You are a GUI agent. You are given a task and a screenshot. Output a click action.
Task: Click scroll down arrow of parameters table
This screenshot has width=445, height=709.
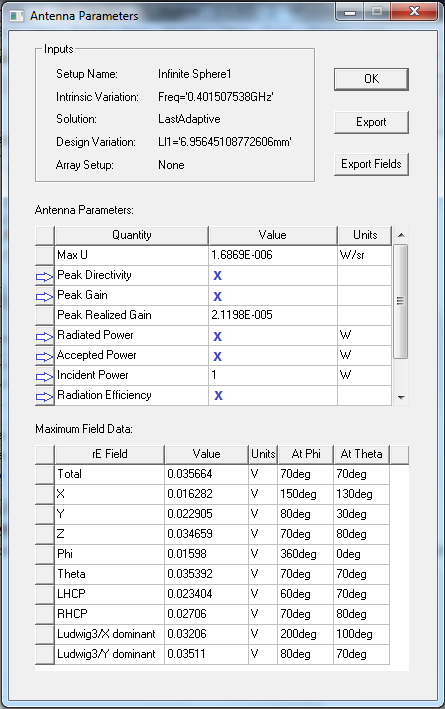click(x=401, y=397)
